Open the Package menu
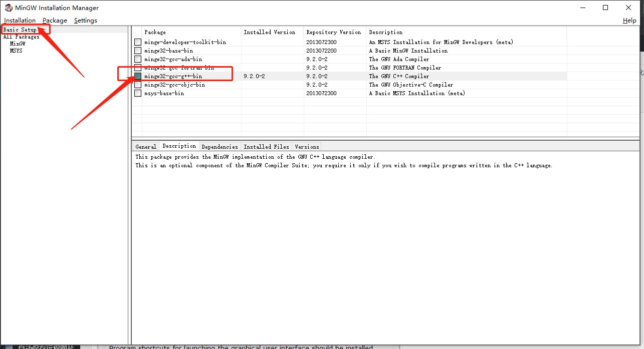Viewport: 644px width, 349px height. point(55,21)
